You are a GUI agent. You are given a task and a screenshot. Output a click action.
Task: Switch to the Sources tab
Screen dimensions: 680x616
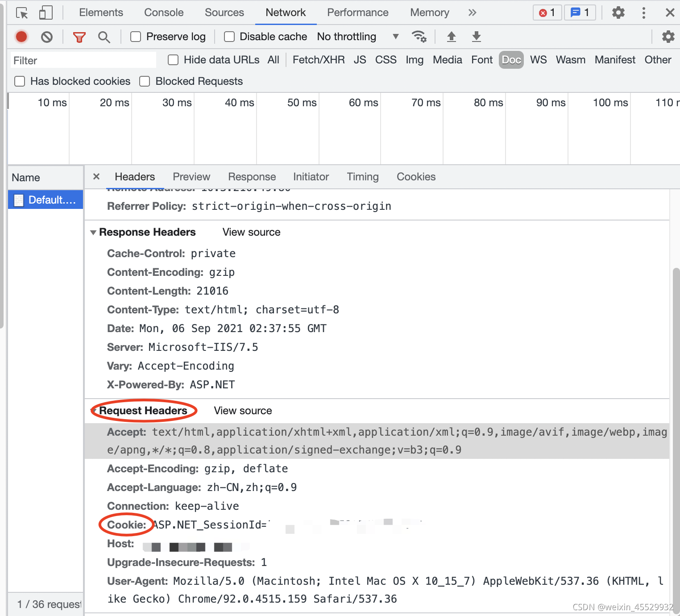coord(224,12)
